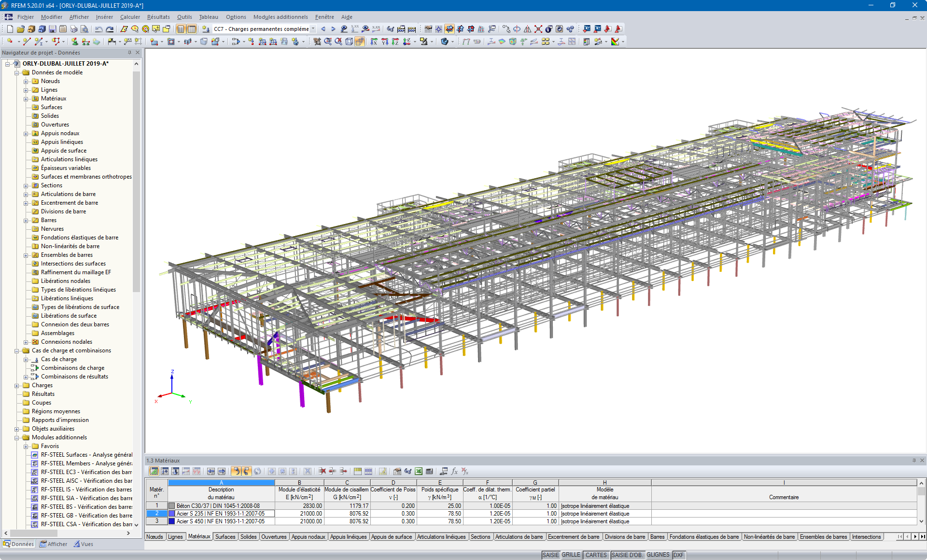Switch to the Sections table tab
Viewport: 927px width, 560px height.
(480, 537)
